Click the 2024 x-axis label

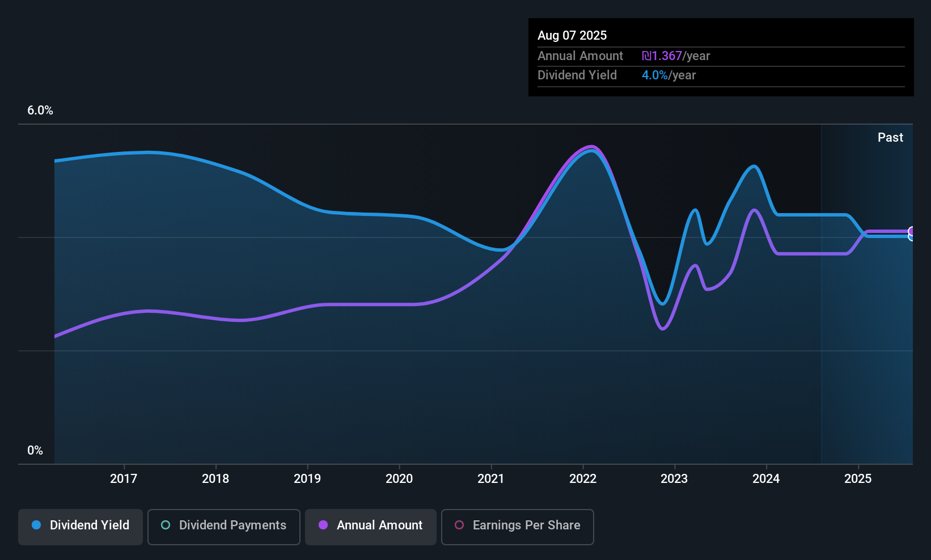click(766, 479)
